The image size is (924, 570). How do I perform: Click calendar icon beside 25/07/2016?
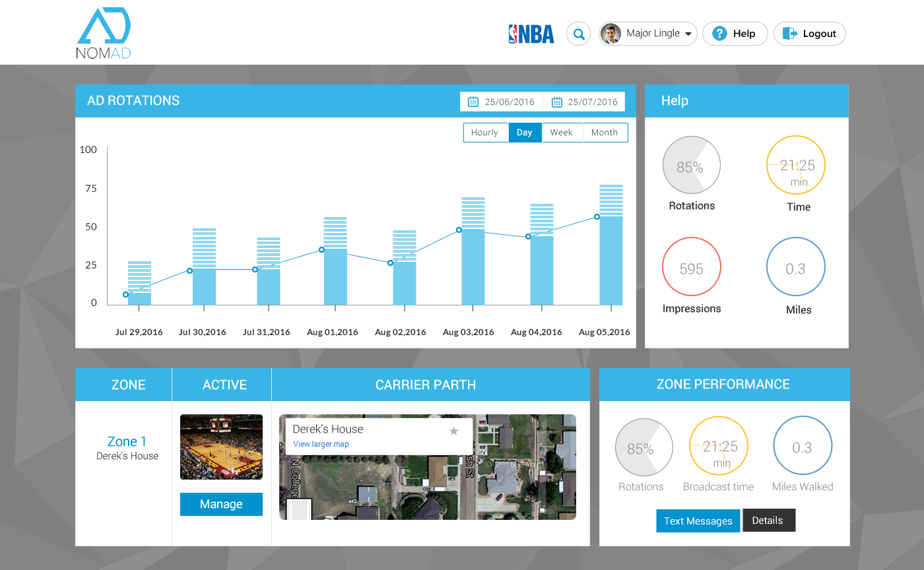click(x=556, y=102)
